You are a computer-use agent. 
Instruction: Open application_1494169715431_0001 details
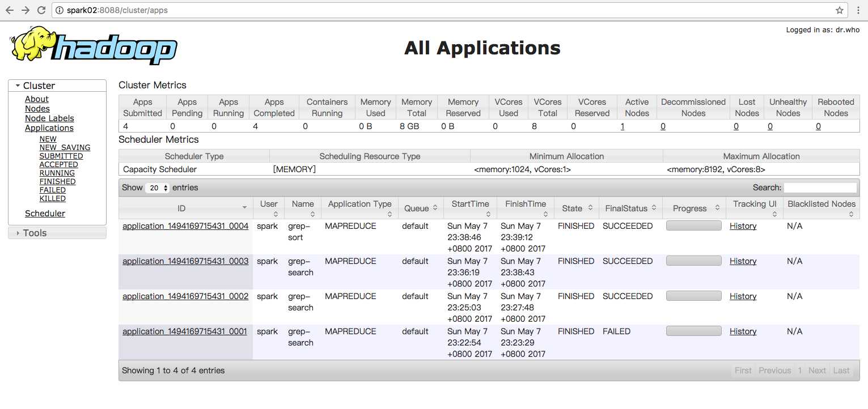[185, 331]
